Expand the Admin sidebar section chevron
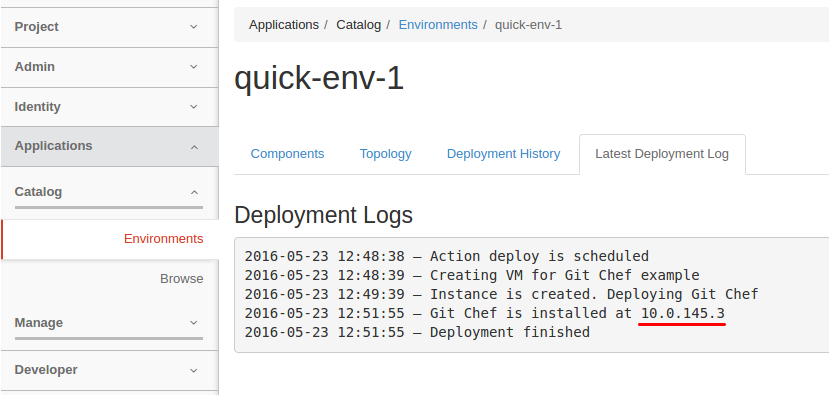Image resolution: width=829 pixels, height=395 pixels. [194, 67]
